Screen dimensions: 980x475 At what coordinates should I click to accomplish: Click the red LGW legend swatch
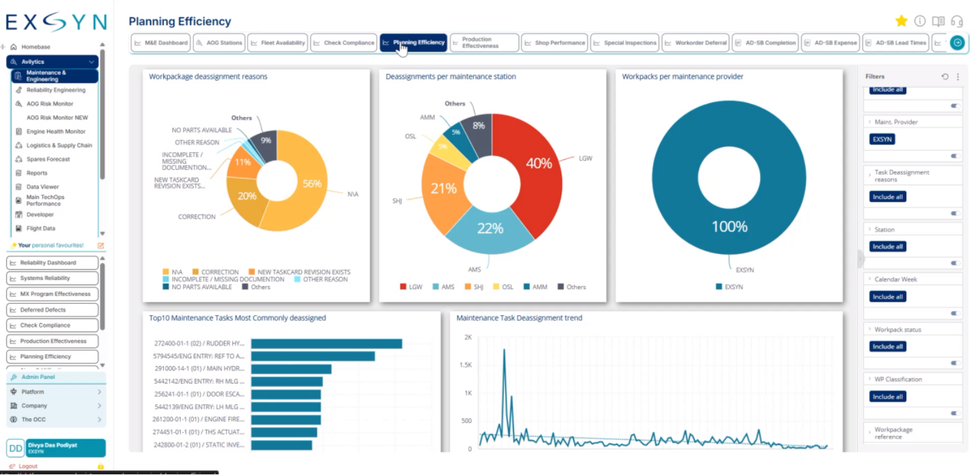pyautogui.click(x=403, y=287)
